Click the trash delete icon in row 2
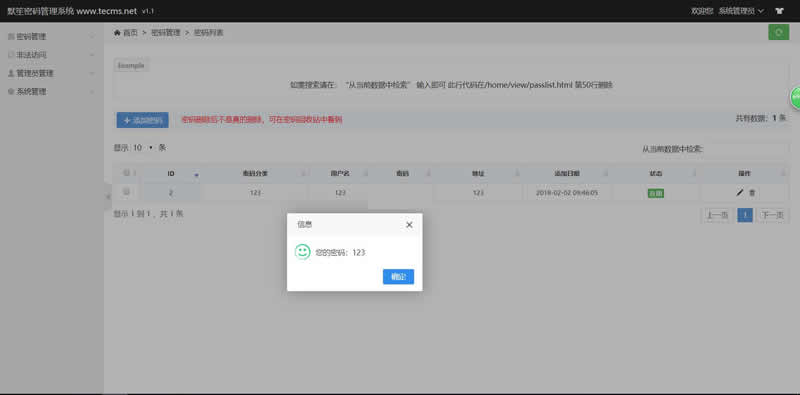Screen dimensions: 800x395 (x=752, y=193)
